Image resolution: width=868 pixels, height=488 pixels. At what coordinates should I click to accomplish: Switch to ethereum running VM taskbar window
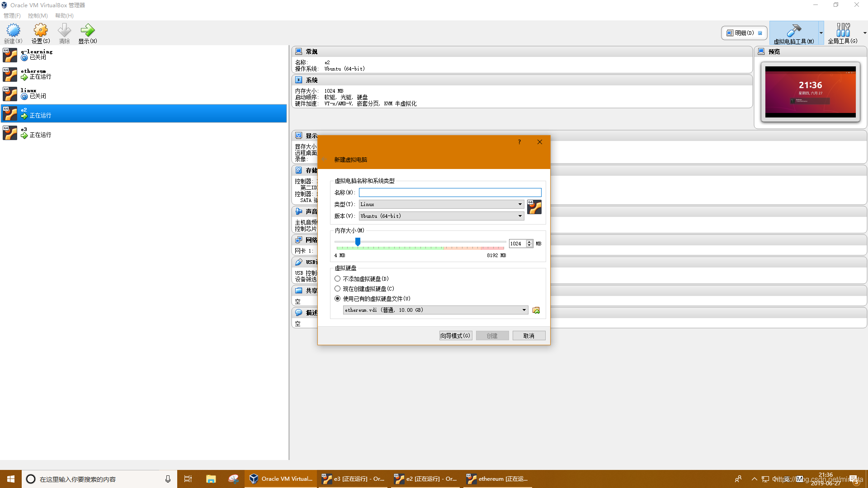[x=497, y=479]
